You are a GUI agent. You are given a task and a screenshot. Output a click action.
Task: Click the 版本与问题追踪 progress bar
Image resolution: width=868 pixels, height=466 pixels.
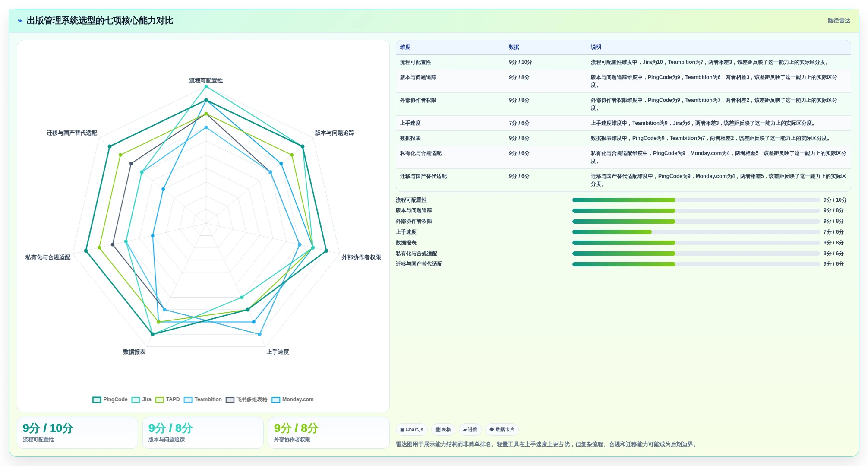[x=696, y=211]
